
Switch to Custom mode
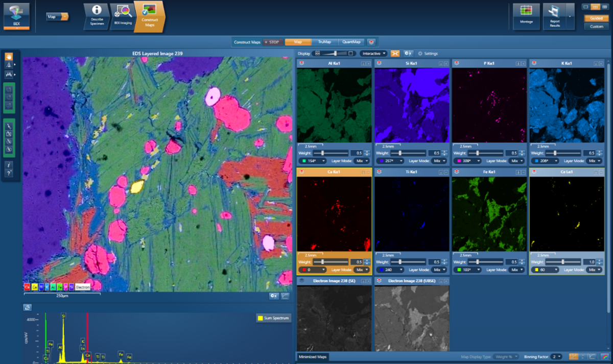pos(596,27)
